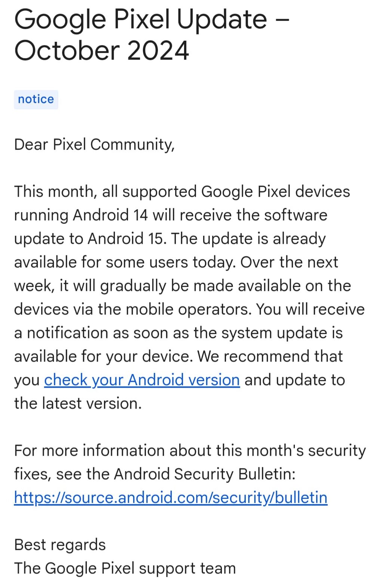The width and height of the screenshot is (385, 588).
Task: Click the line starting "update to Android 15"
Action: (x=170, y=239)
